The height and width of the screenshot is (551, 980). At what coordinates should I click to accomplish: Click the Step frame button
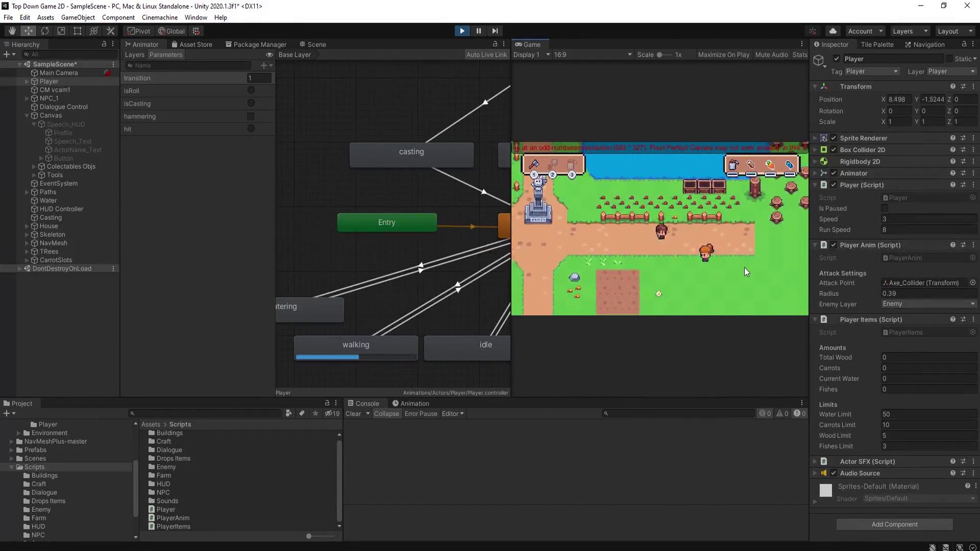(x=495, y=31)
